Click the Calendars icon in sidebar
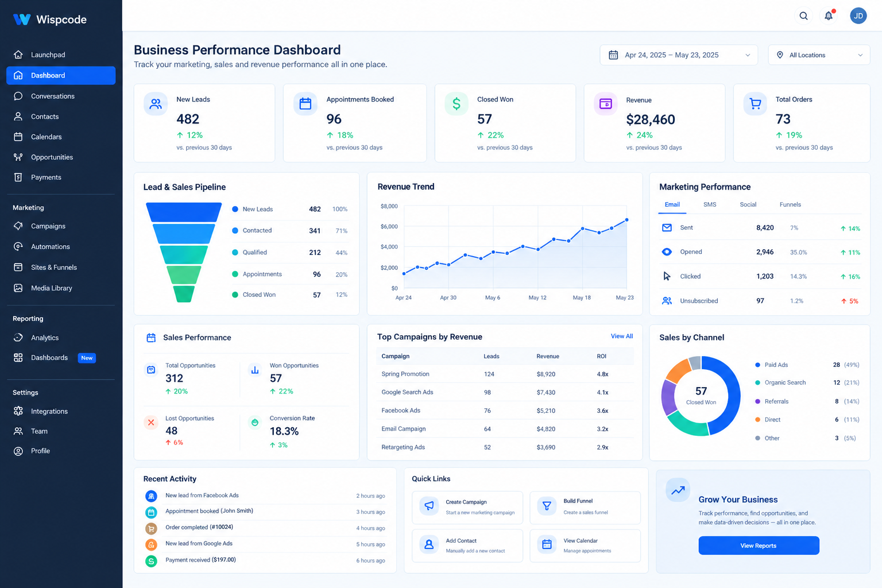Image resolution: width=882 pixels, height=588 pixels. [x=18, y=137]
